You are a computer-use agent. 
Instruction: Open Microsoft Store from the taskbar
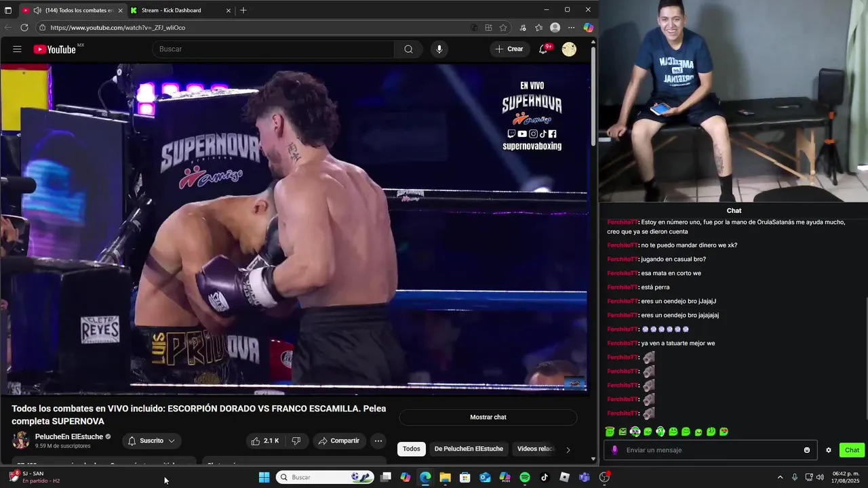tap(465, 477)
